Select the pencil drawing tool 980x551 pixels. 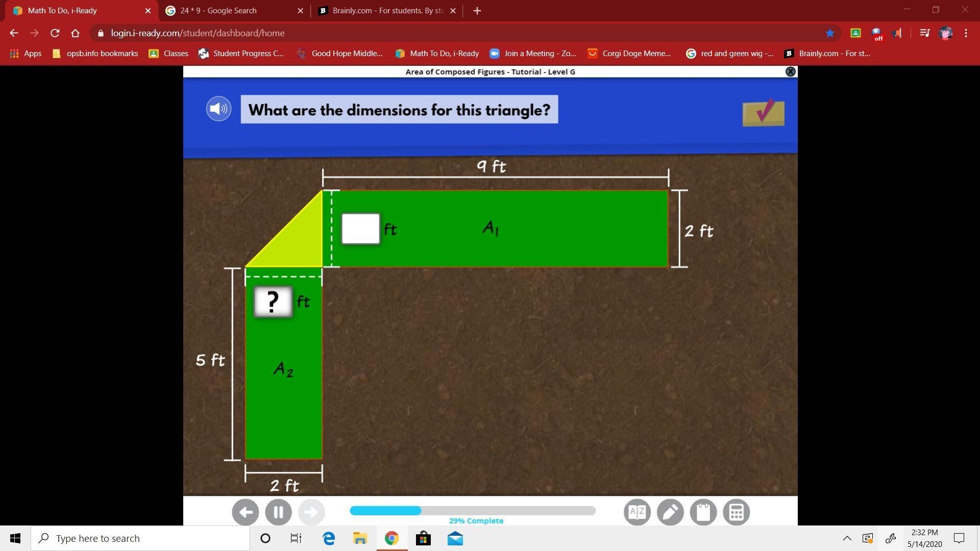(x=670, y=512)
